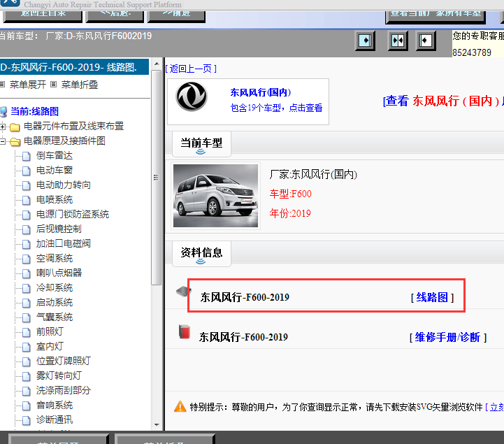
Task: Click the document icon next to 室内灯
Action: (x=27, y=347)
